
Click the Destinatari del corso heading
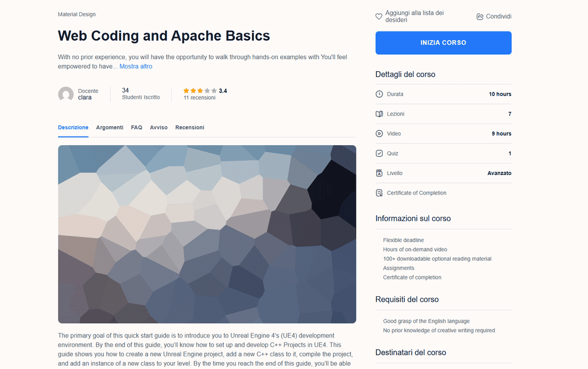tap(411, 352)
